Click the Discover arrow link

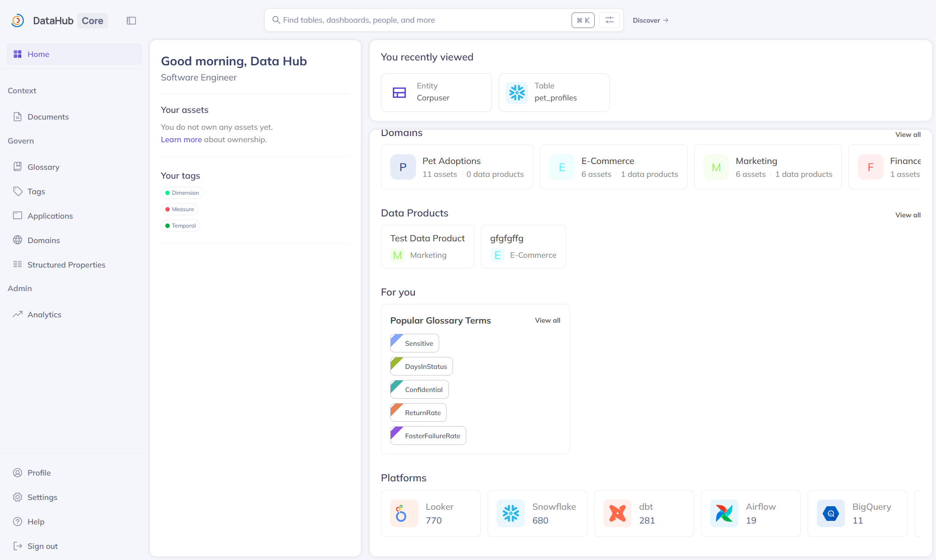[x=650, y=20]
